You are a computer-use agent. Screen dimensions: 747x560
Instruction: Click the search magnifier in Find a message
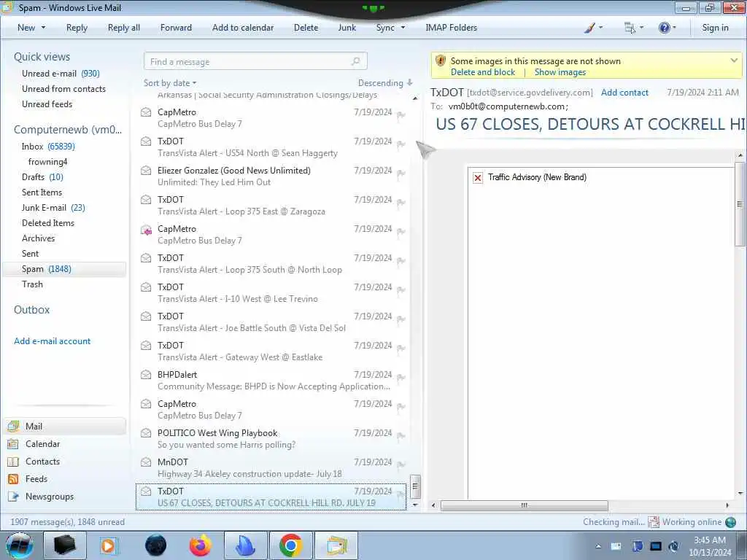tap(355, 61)
